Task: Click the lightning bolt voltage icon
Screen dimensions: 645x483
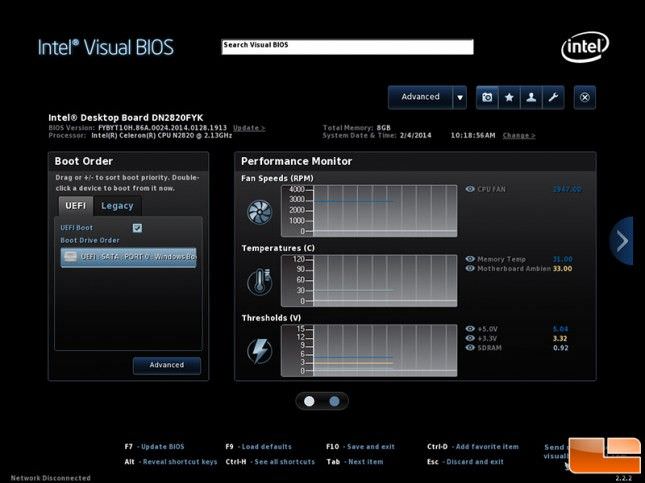Action: pyautogui.click(x=260, y=351)
